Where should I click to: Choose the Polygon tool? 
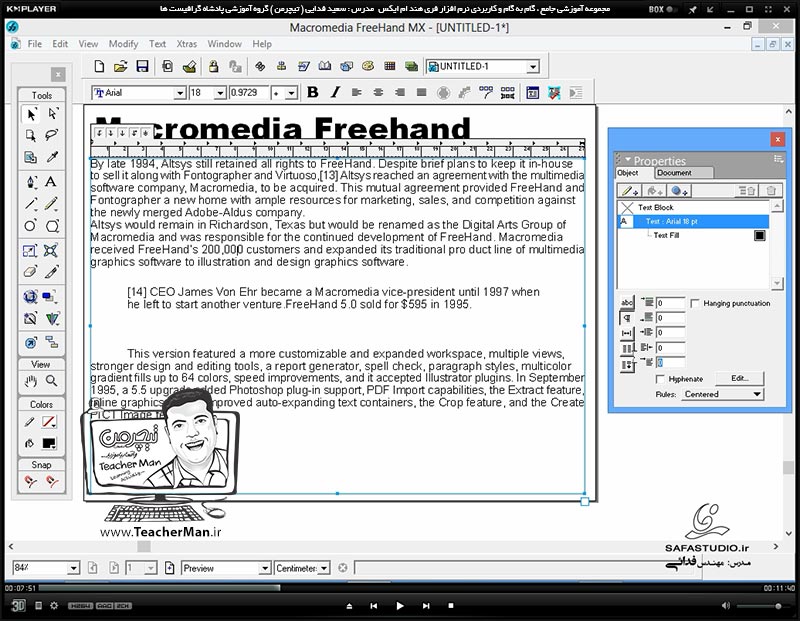[x=52, y=226]
